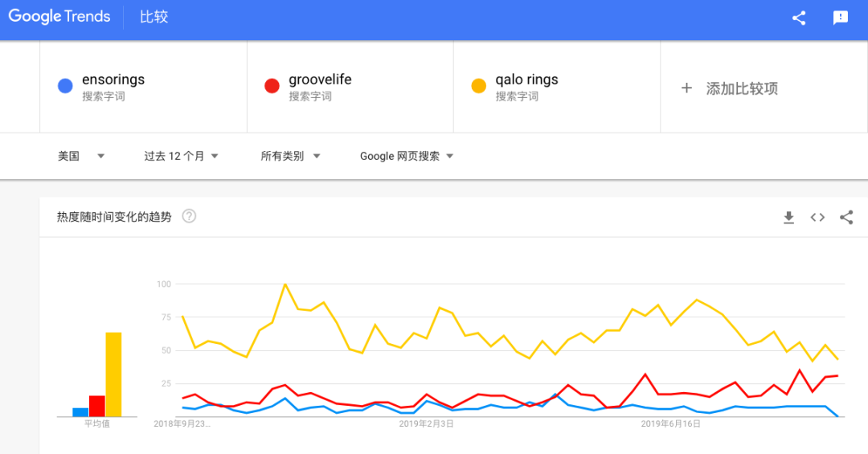Click the share icon in blue header
Viewport: 868px width, 454px height.
[x=799, y=18]
